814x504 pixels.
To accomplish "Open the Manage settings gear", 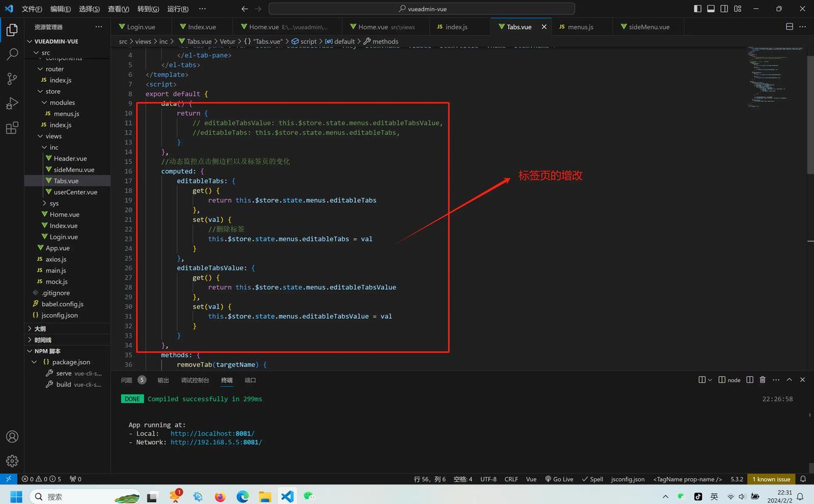I will pos(12,461).
